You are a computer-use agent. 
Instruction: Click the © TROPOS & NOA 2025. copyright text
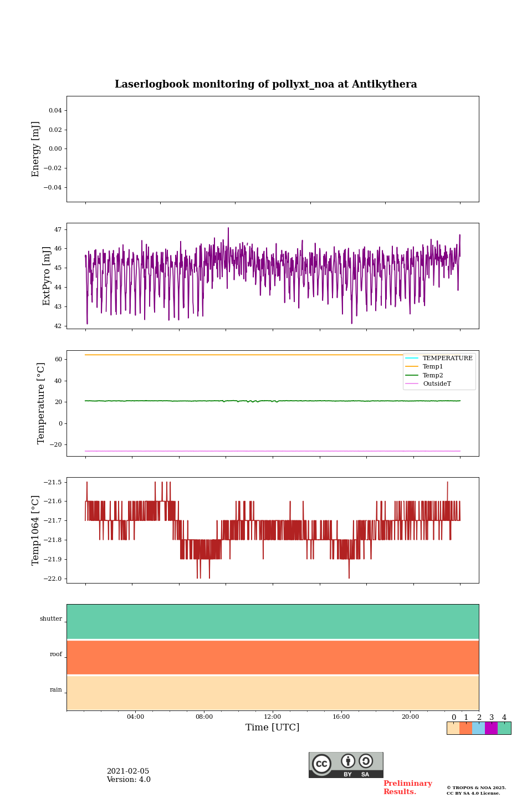[477, 787]
